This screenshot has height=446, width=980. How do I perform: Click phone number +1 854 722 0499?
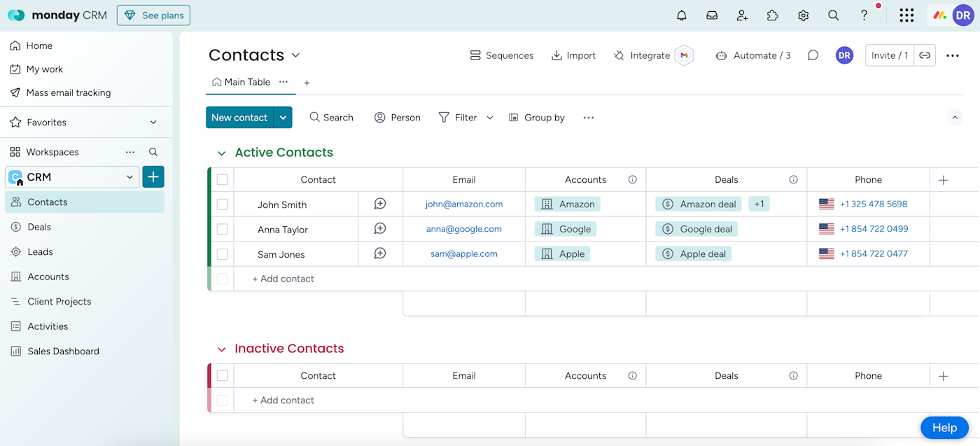(x=874, y=229)
